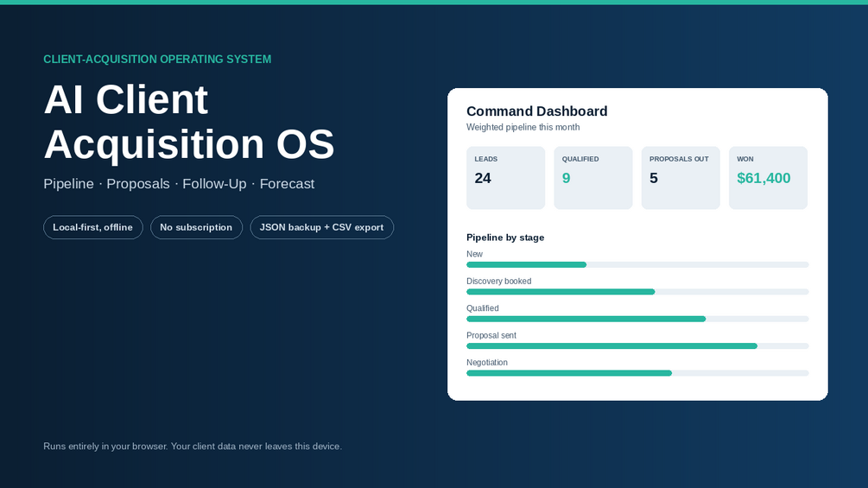868x488 pixels.
Task: Select the Proposals Out stat card
Action: click(681, 178)
